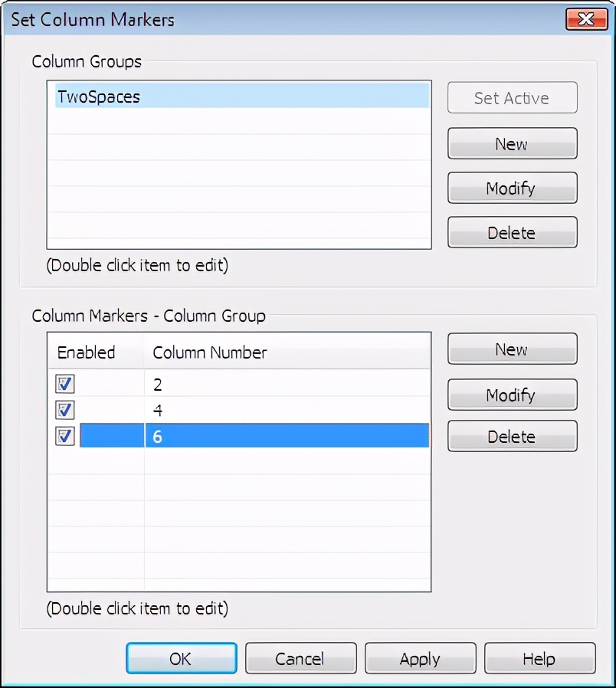Delete the selected column group
Image resolution: width=616 pixels, height=688 pixels.
(512, 232)
